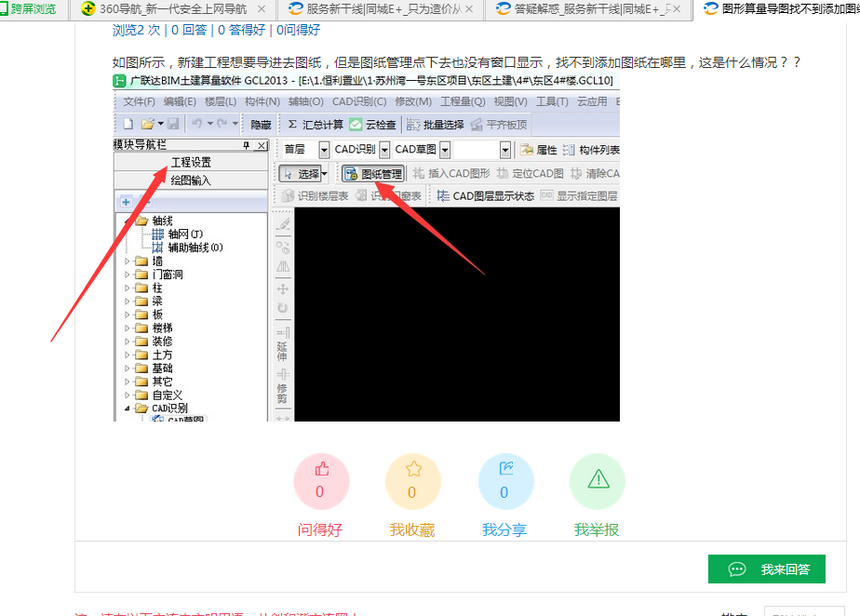Open the CAD识别(C) menu
860x616 pixels.
coord(358,101)
